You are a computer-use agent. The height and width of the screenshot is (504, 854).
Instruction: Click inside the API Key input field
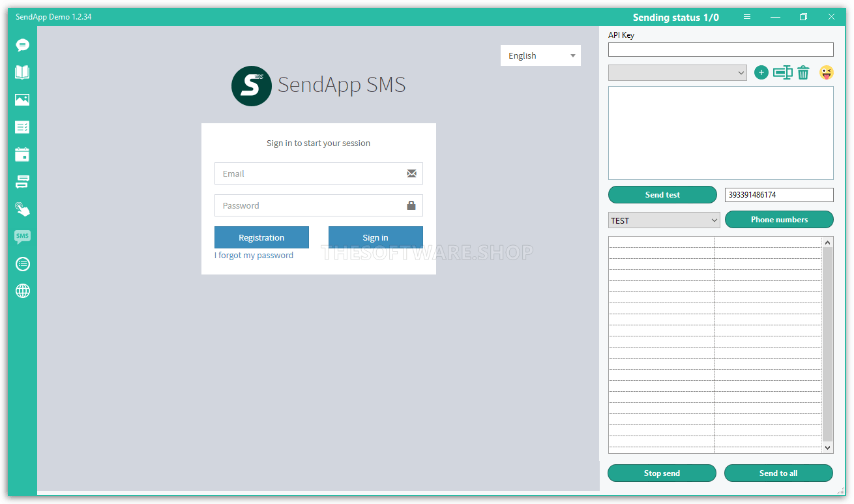point(720,49)
